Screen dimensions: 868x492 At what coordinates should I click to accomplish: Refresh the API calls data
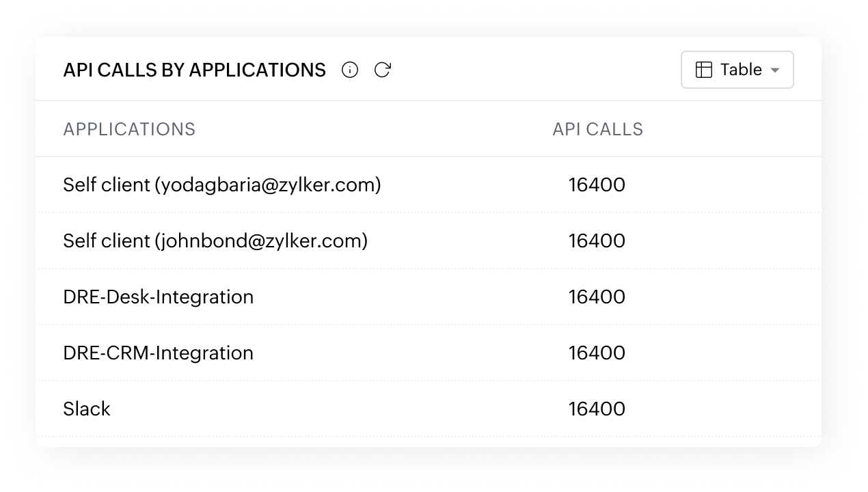pos(383,70)
